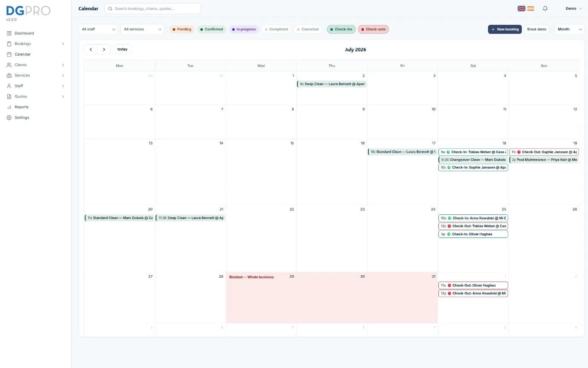Focus the search bookings input field

(x=153, y=9)
